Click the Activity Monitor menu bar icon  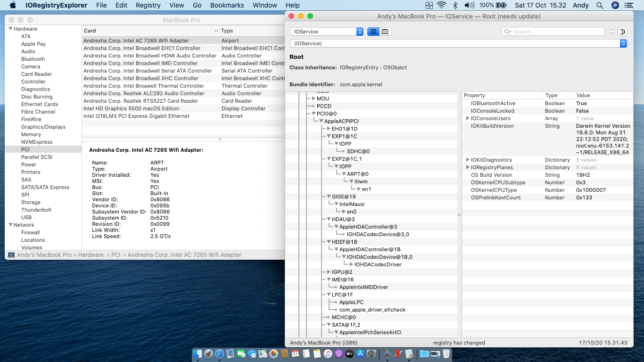pyautogui.click(x=429, y=5)
